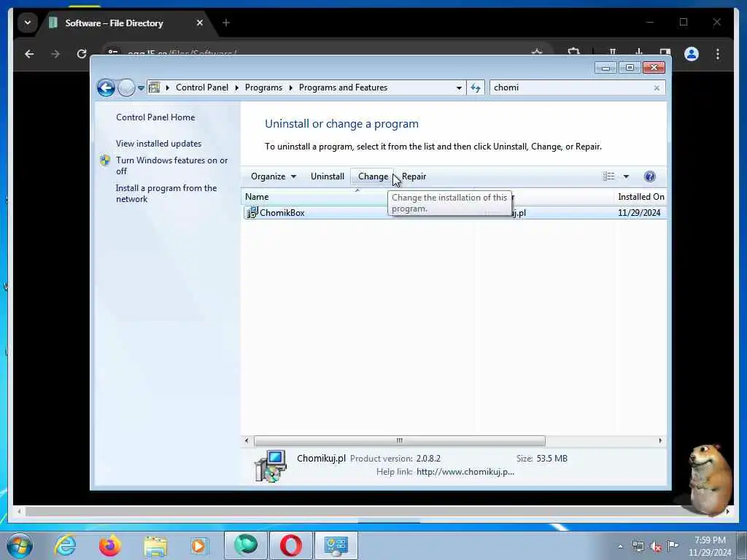The width and height of the screenshot is (747, 560).
Task: Launch Firefox from the taskbar
Action: click(110, 545)
